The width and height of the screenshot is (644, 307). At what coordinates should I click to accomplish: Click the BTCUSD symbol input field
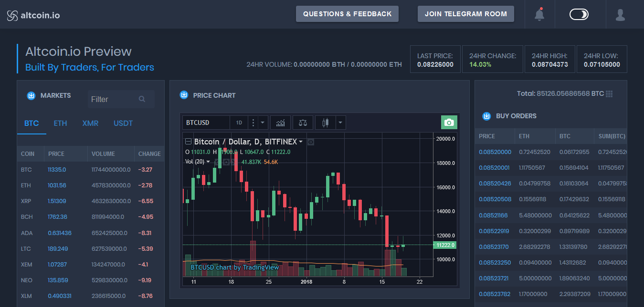[x=206, y=123]
